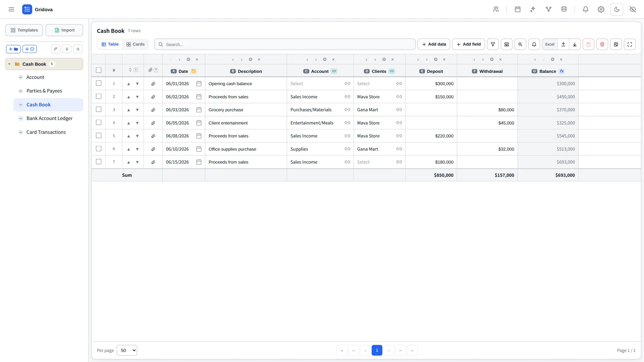Click the add folder button
Screen dimensions: 644x362
pyautogui.click(x=13, y=49)
